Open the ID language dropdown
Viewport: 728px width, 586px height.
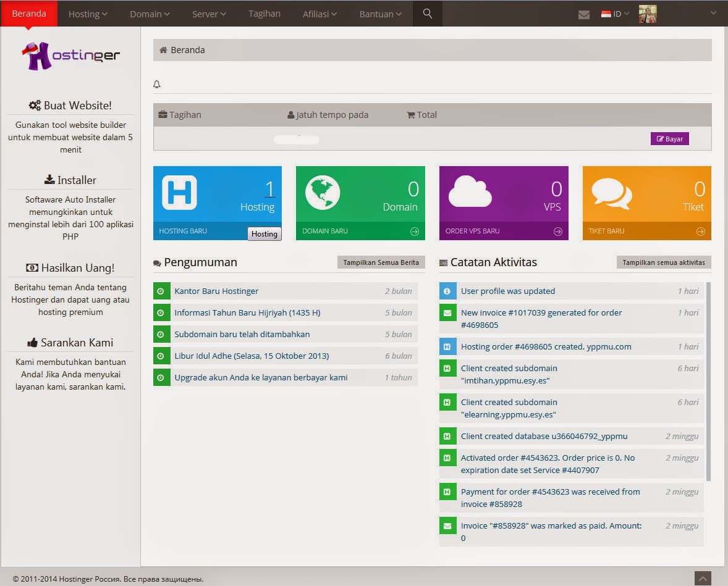(615, 14)
